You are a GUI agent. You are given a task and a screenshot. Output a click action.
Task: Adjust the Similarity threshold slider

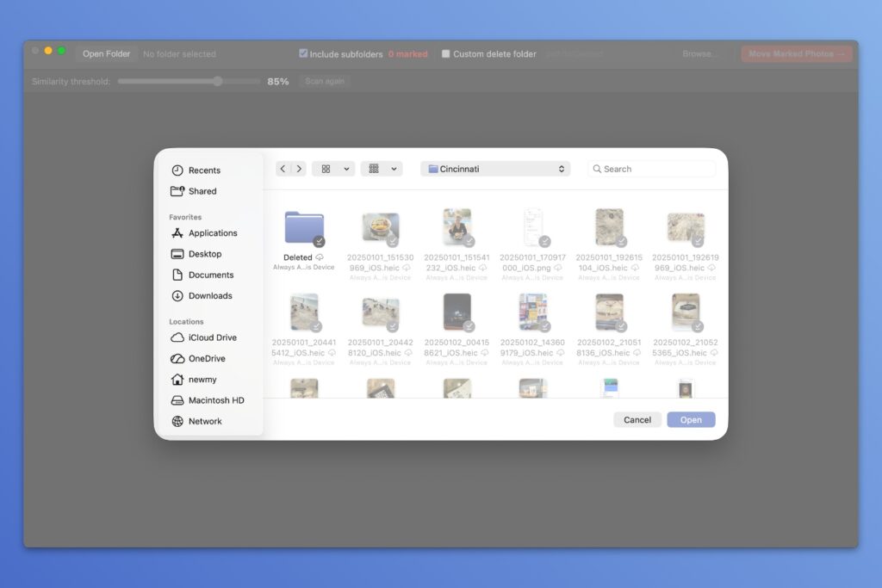point(217,81)
